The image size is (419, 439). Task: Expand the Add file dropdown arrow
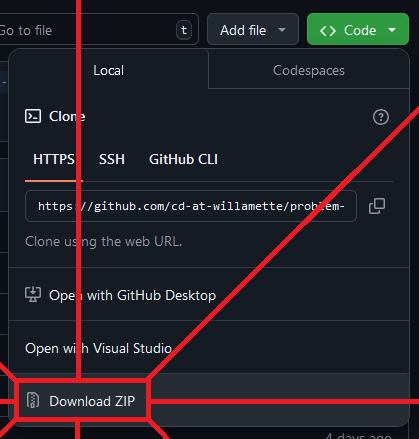click(282, 30)
